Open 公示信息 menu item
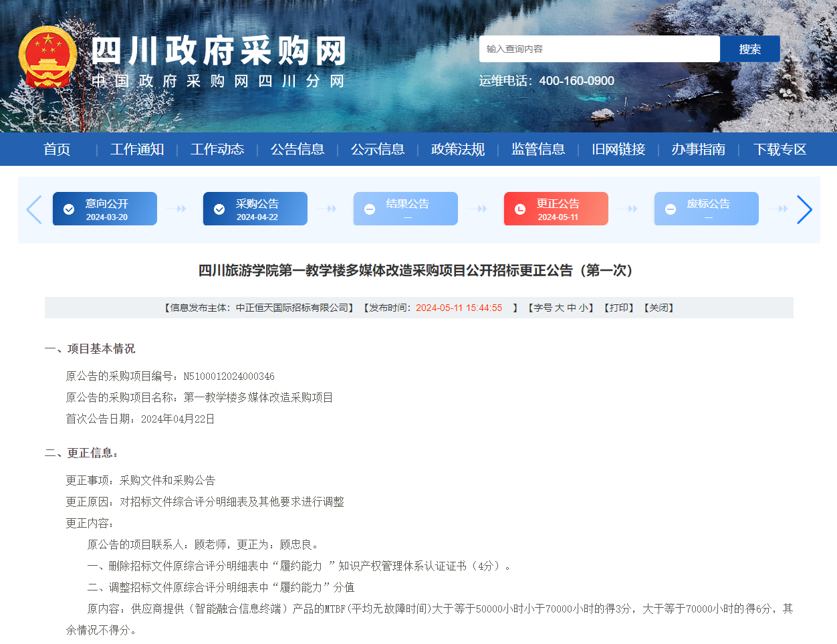The height and width of the screenshot is (644, 837). tap(378, 149)
